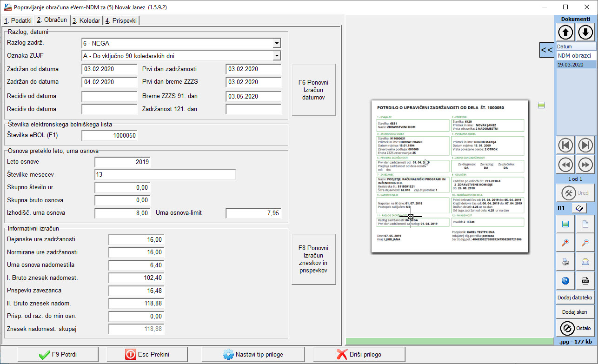Click II. Bruto znesek nadom. field
This screenshot has height=364, width=598.
(136, 304)
